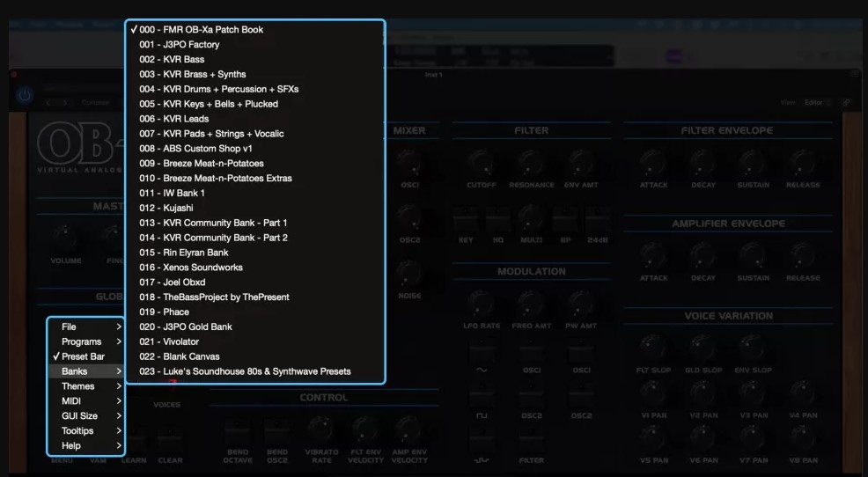Click the V1 PAN knob
The image size is (868, 477).
(653, 393)
